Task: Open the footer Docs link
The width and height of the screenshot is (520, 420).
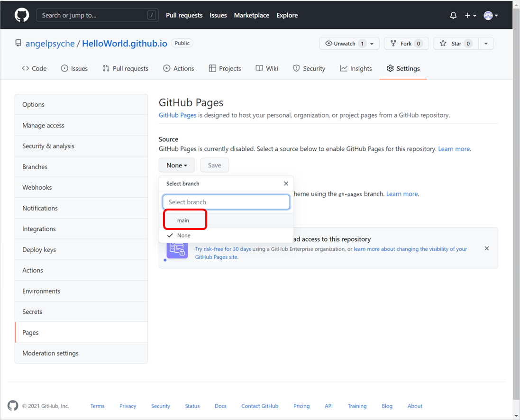Action: pos(220,406)
